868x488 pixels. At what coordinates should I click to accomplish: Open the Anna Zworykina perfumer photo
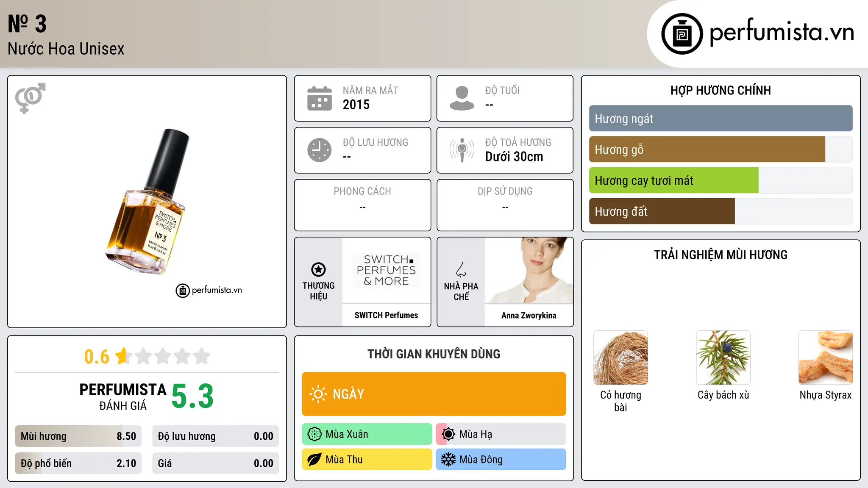click(x=529, y=270)
